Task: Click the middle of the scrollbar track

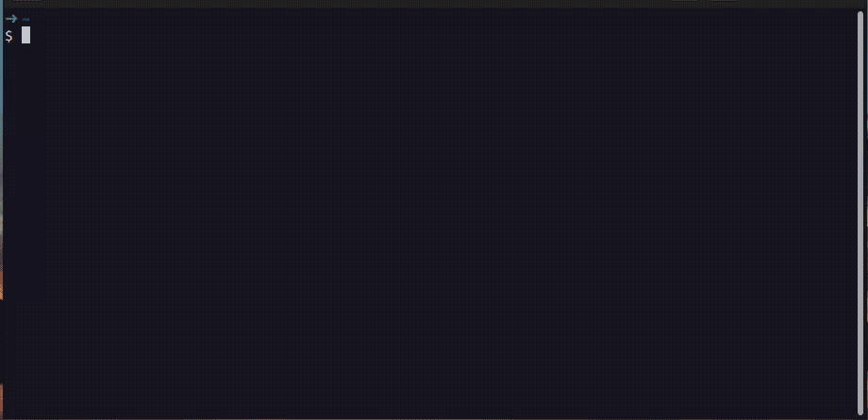Action: pos(860,213)
